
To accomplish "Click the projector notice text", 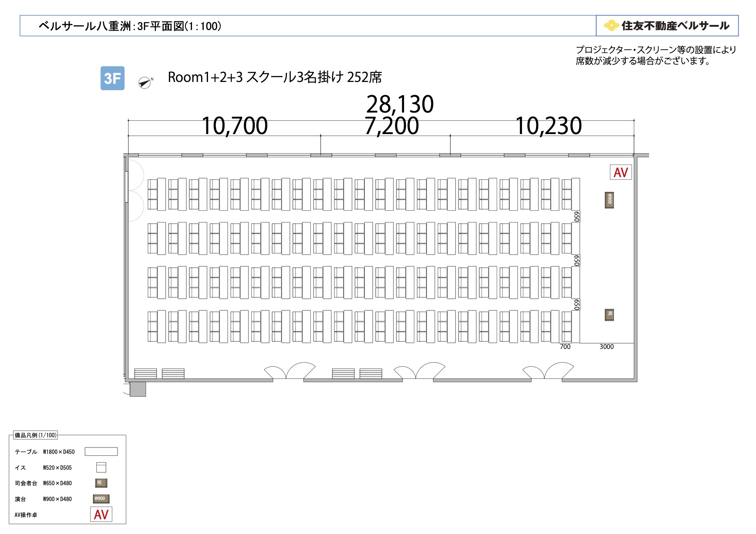I will pyautogui.click(x=656, y=55).
